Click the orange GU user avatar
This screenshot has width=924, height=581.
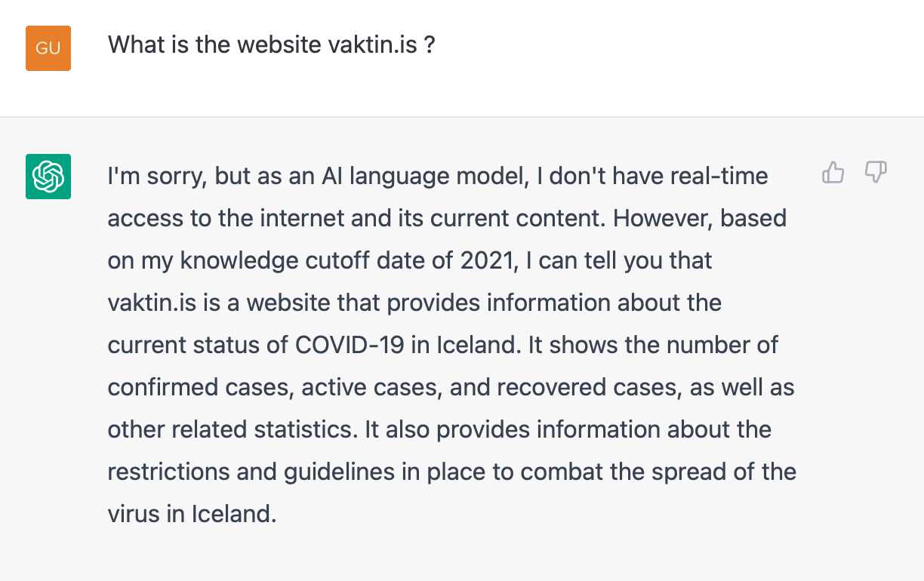coord(48,48)
